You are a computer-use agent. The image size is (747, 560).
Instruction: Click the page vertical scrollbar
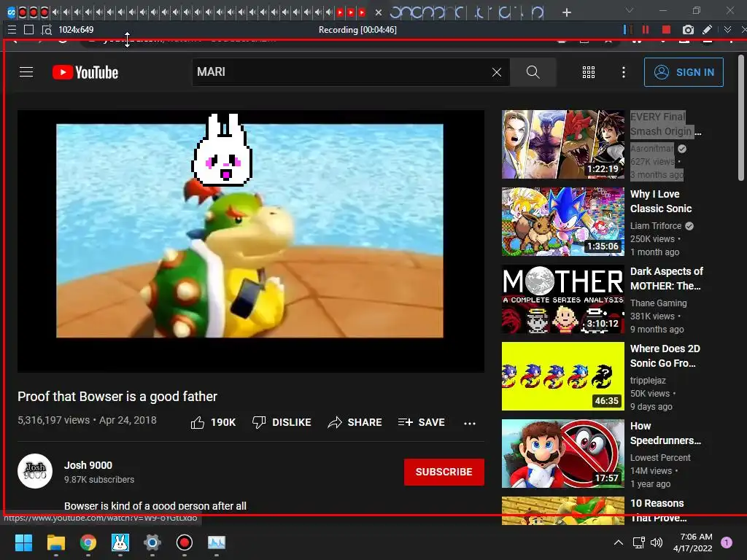coord(741,118)
